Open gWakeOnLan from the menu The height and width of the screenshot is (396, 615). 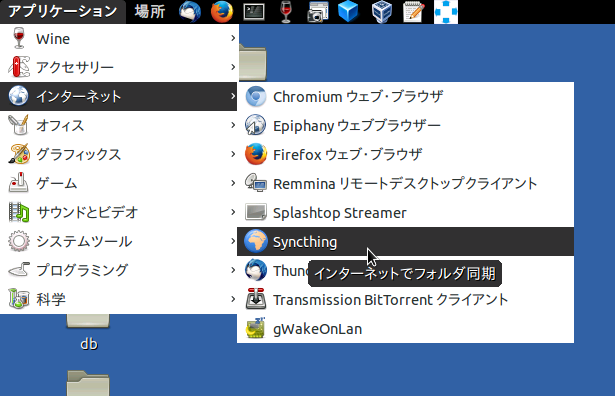coord(406,329)
